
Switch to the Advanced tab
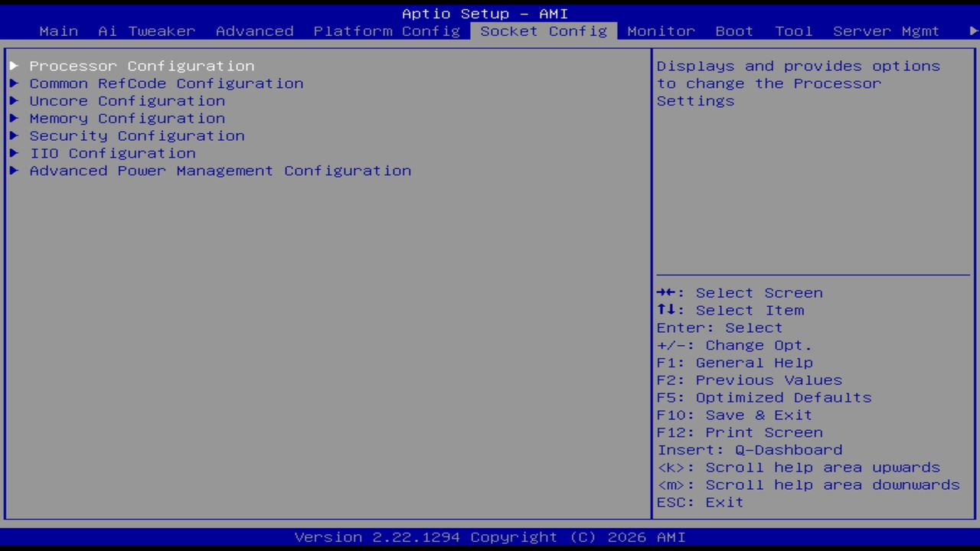pyautogui.click(x=254, y=31)
